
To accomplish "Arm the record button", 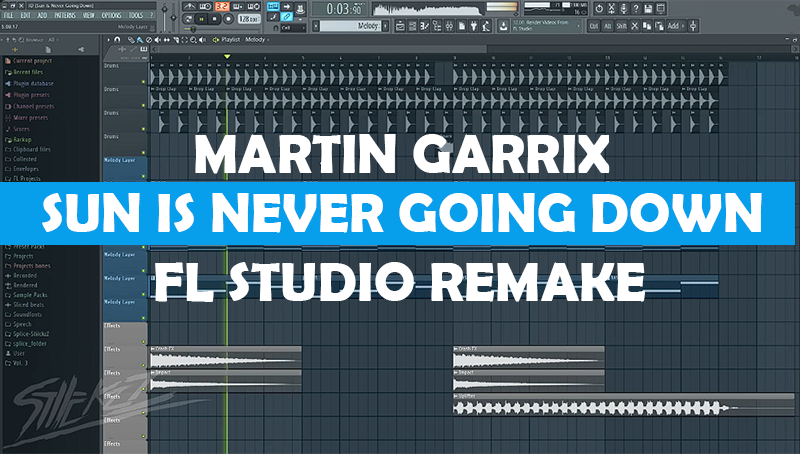I will tap(228, 19).
